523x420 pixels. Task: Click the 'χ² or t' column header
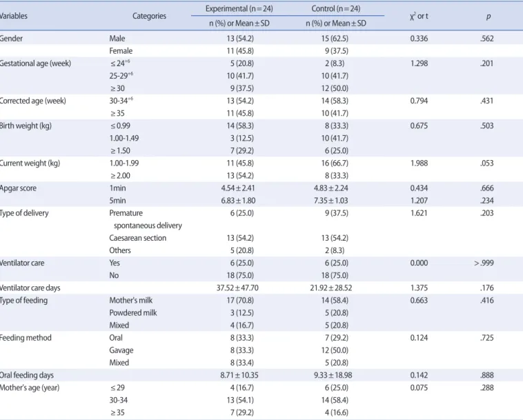pyautogui.click(x=419, y=16)
